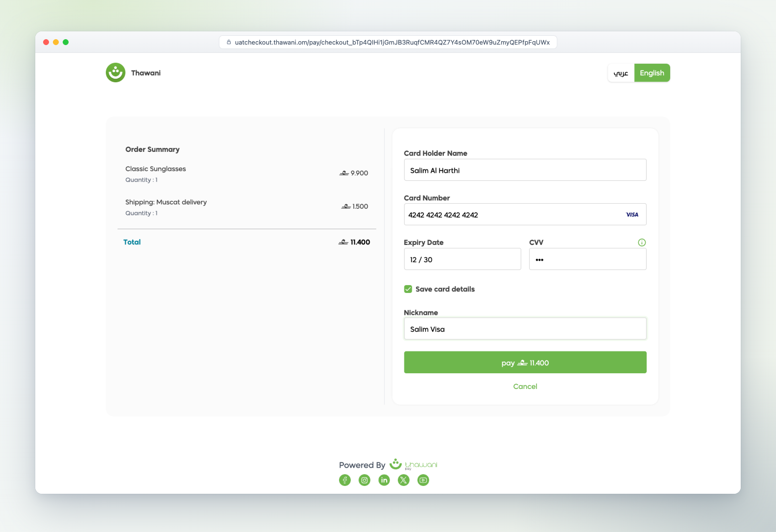Click the Thawani Pay footer logo

click(413, 464)
